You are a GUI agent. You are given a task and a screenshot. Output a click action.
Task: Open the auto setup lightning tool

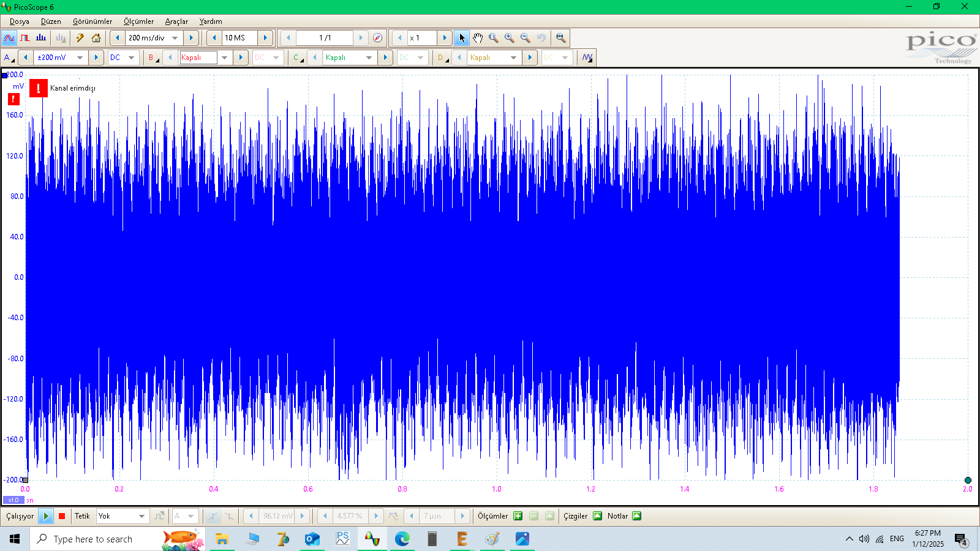(x=80, y=38)
